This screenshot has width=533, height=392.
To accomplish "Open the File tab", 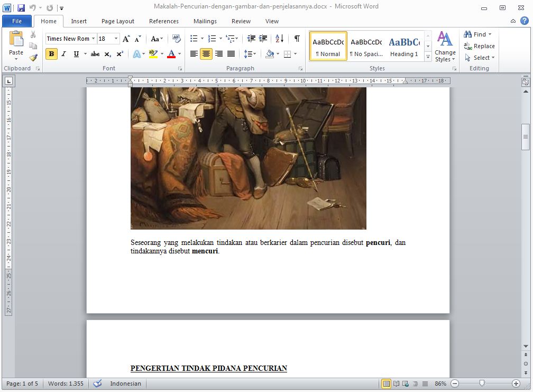I will coord(17,21).
